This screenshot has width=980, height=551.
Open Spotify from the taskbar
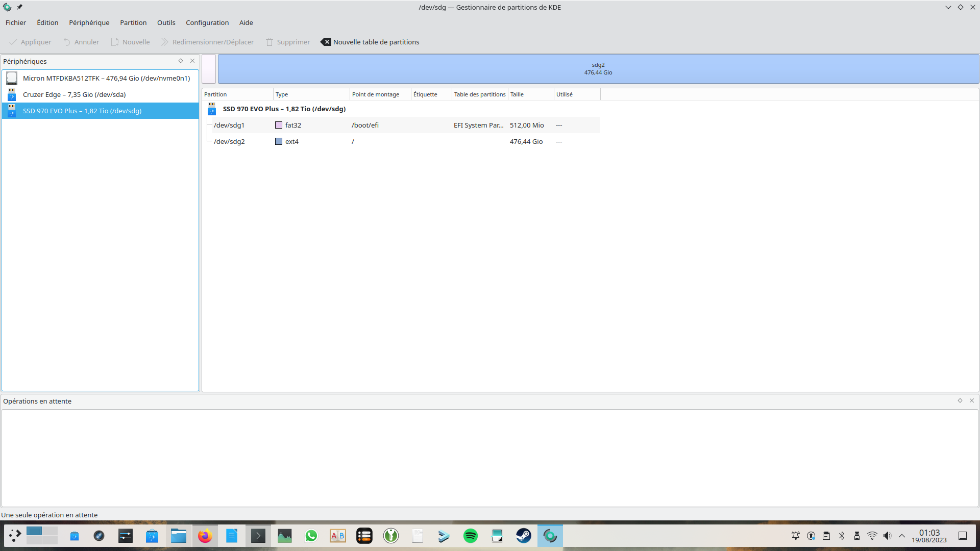pos(470,536)
